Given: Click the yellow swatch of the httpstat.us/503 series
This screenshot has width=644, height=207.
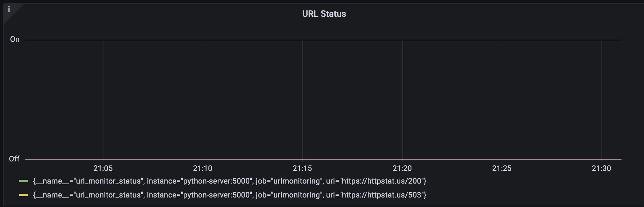Looking at the screenshot, I should (x=23, y=195).
